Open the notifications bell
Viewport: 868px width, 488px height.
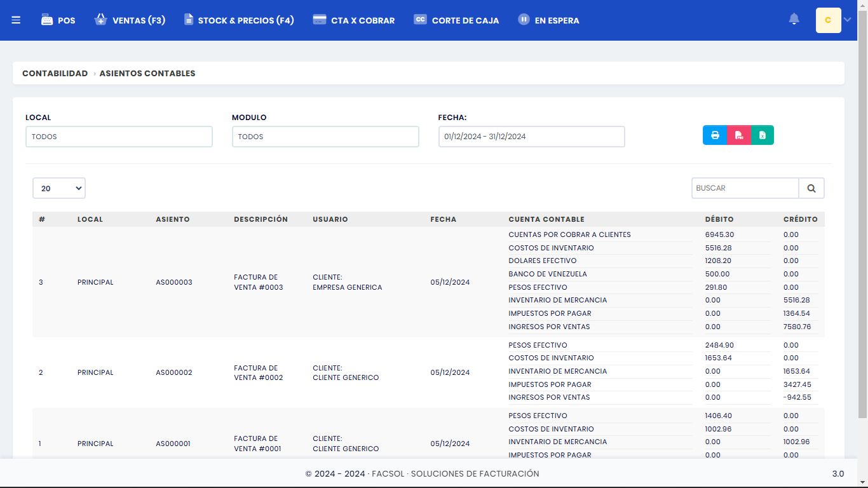(794, 20)
